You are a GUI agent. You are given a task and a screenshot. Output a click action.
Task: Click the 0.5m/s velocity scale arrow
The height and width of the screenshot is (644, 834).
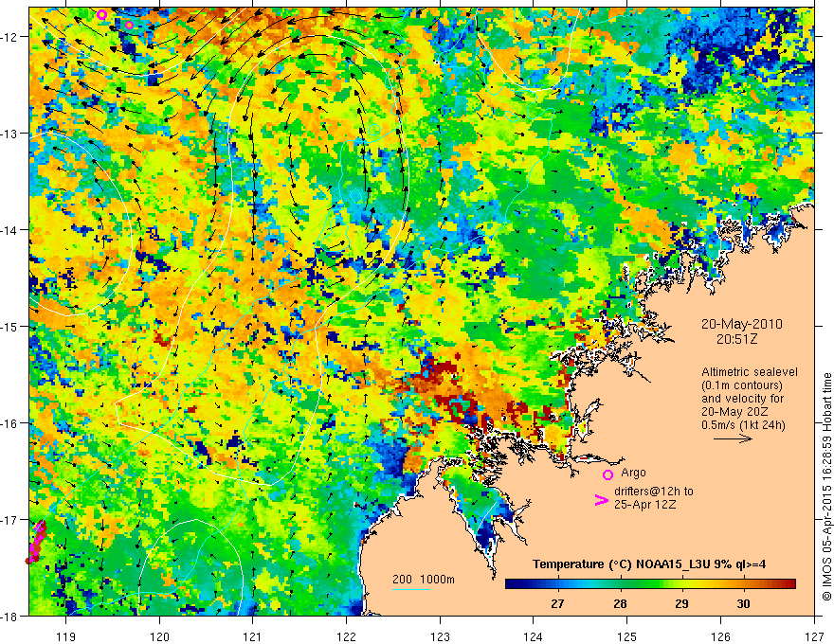tap(733, 438)
